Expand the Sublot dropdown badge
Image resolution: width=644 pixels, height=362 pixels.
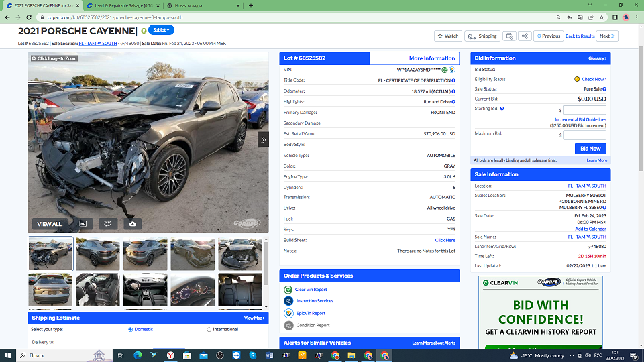pyautogui.click(x=161, y=30)
